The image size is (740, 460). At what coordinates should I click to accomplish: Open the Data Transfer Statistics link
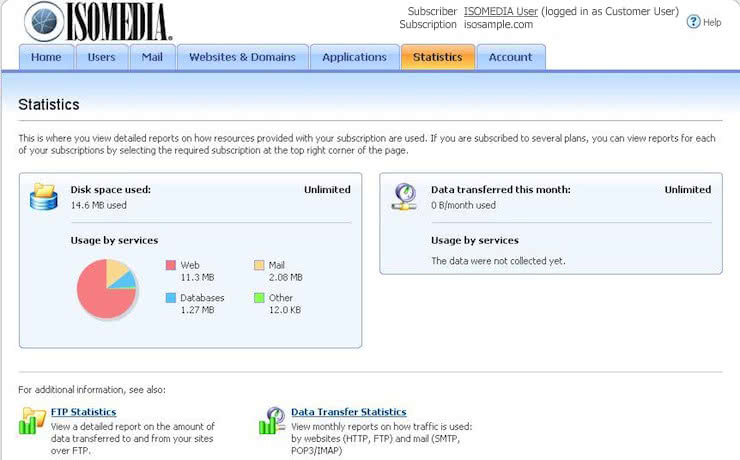(349, 412)
